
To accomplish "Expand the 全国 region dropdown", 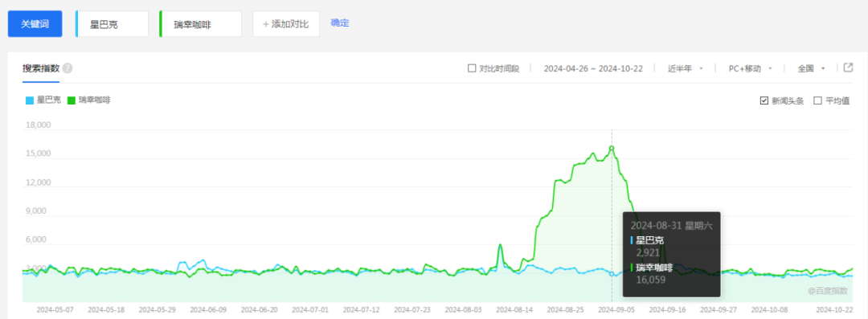I will click(812, 68).
